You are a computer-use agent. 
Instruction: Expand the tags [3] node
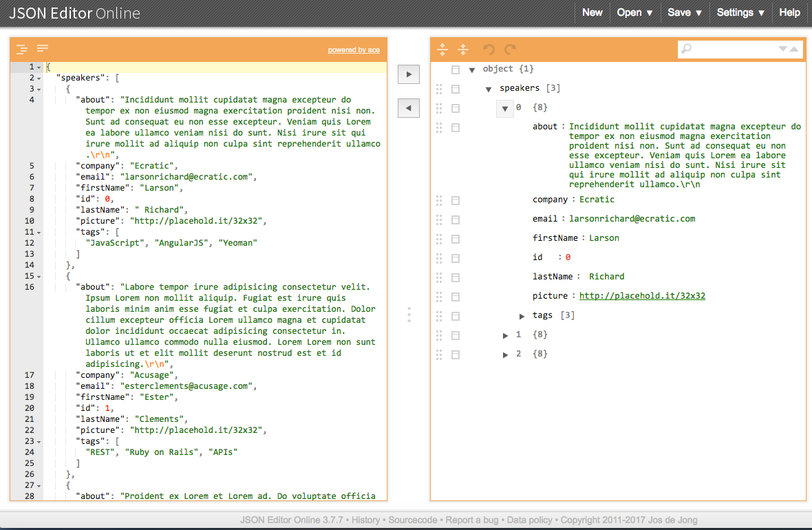(x=522, y=316)
